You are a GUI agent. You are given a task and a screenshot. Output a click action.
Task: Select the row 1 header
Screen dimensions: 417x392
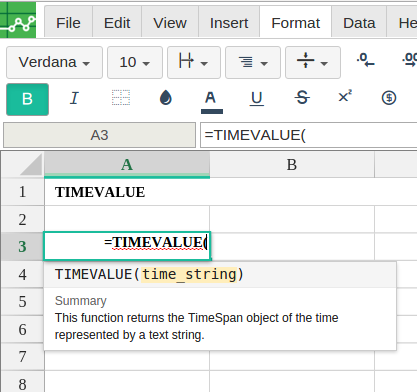(23, 192)
